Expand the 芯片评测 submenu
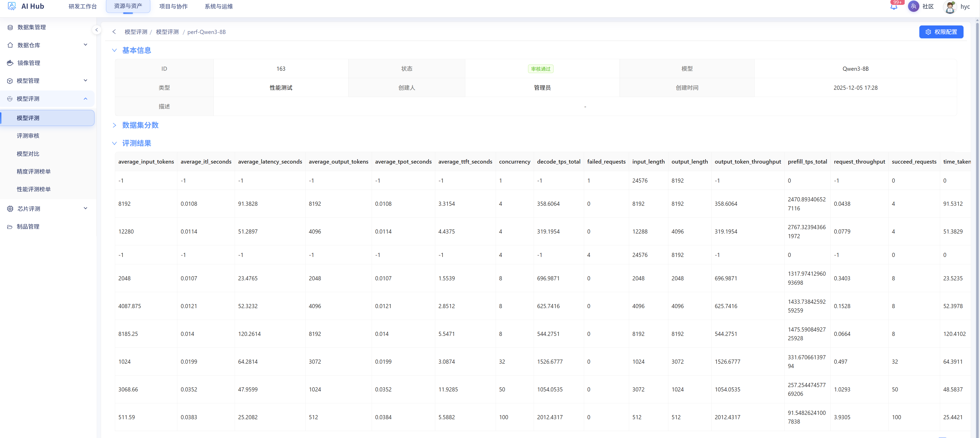Viewport: 980px width, 438px height. (x=86, y=209)
